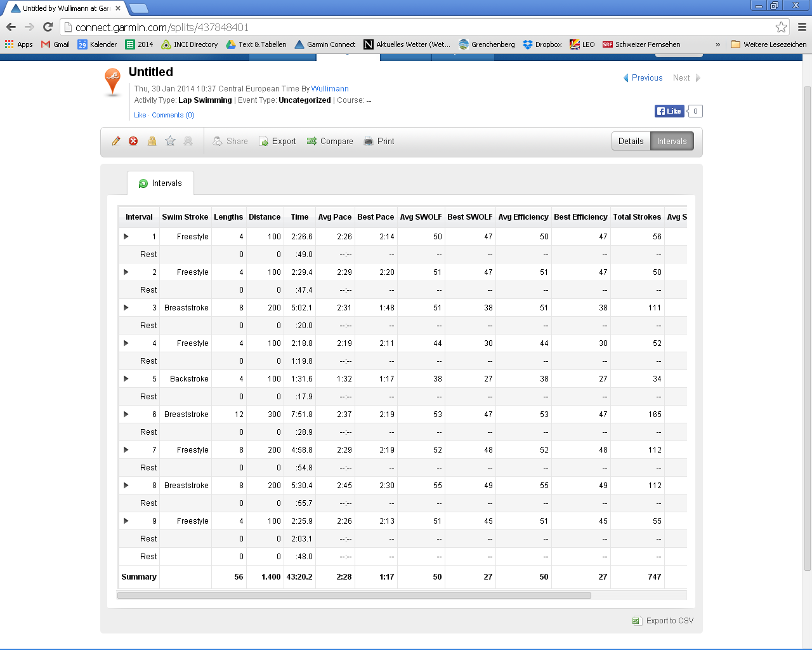This screenshot has height=650, width=812.
Task: Click the red delete activity icon
Action: [x=133, y=141]
